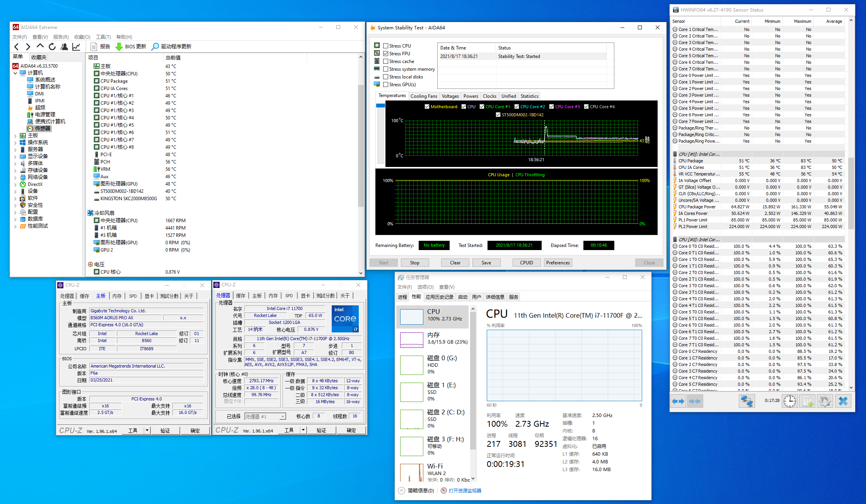Click AIDA64 graph chart toolbar icon
The image size is (866, 504).
76,47
